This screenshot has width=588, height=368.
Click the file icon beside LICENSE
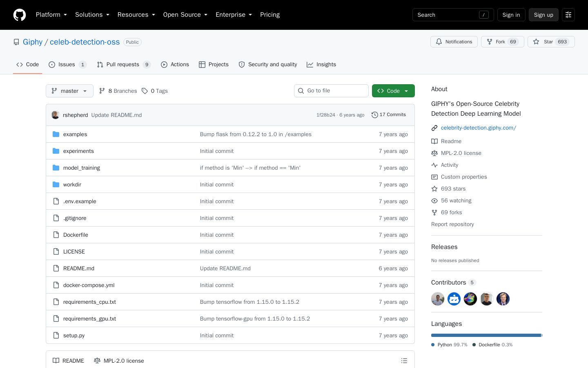56,251
